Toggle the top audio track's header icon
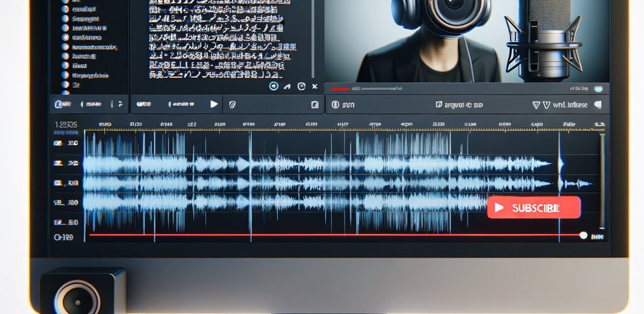This screenshot has width=644, height=314. tap(57, 144)
